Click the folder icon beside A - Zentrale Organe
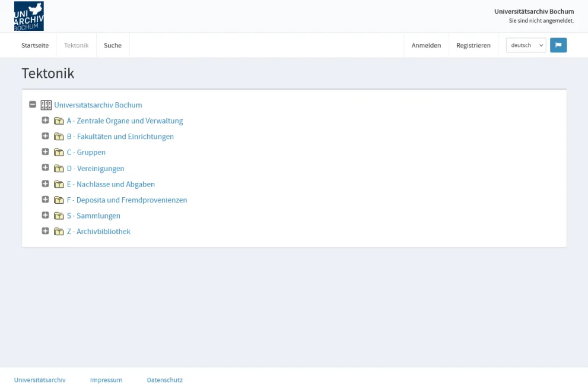Screen dimensions: 588x392 coord(59,120)
